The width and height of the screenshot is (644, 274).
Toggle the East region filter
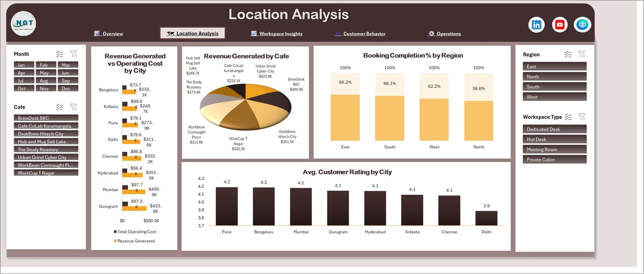pyautogui.click(x=555, y=66)
